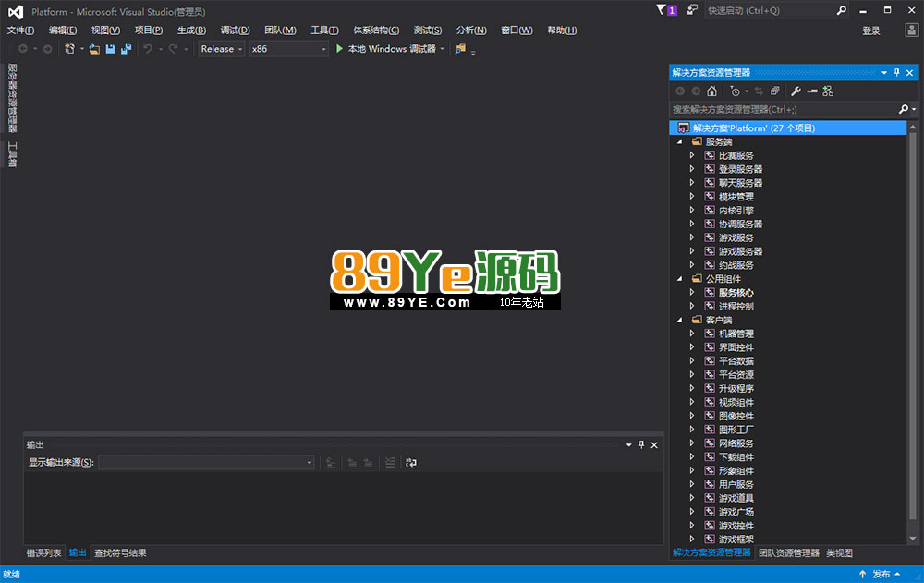Click the quick launch search magnifier
The image size is (924, 583).
[x=842, y=10]
